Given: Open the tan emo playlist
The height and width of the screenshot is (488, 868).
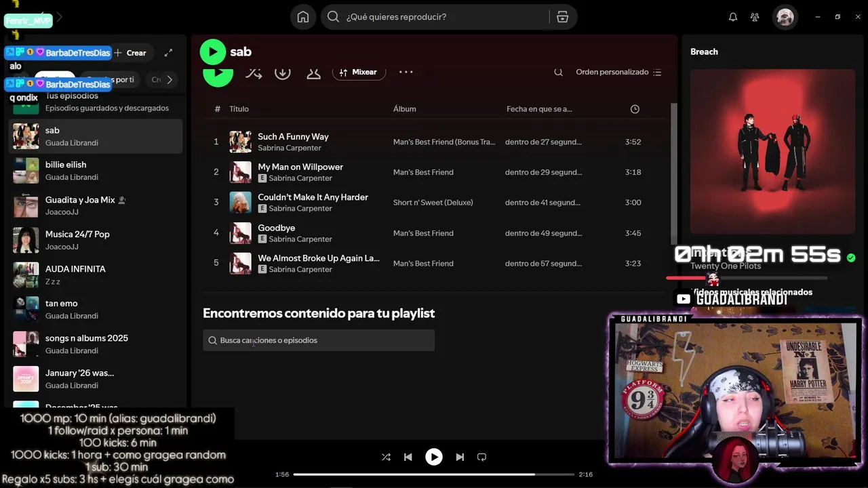Looking at the screenshot, I should click(96, 309).
